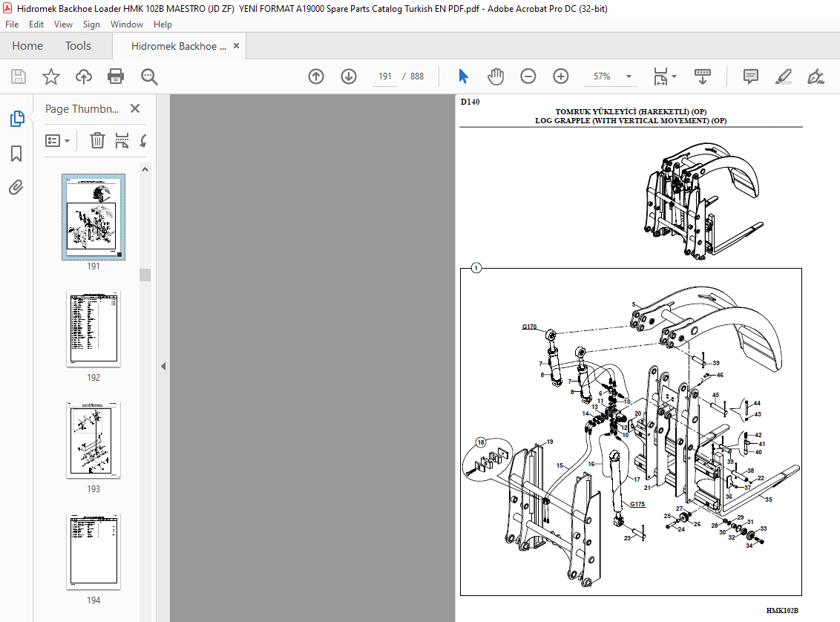Select the Highlight text pen tool
The width and height of the screenshot is (840, 622).
(783, 76)
